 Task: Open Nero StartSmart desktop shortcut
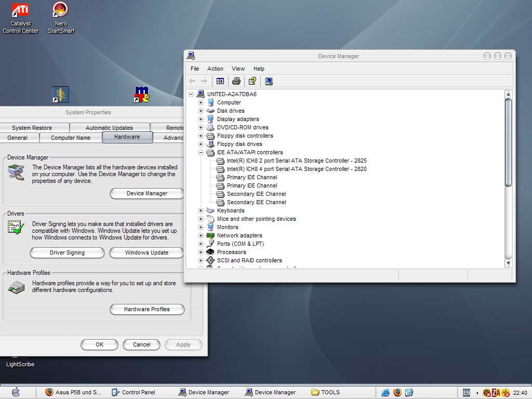tap(61, 18)
